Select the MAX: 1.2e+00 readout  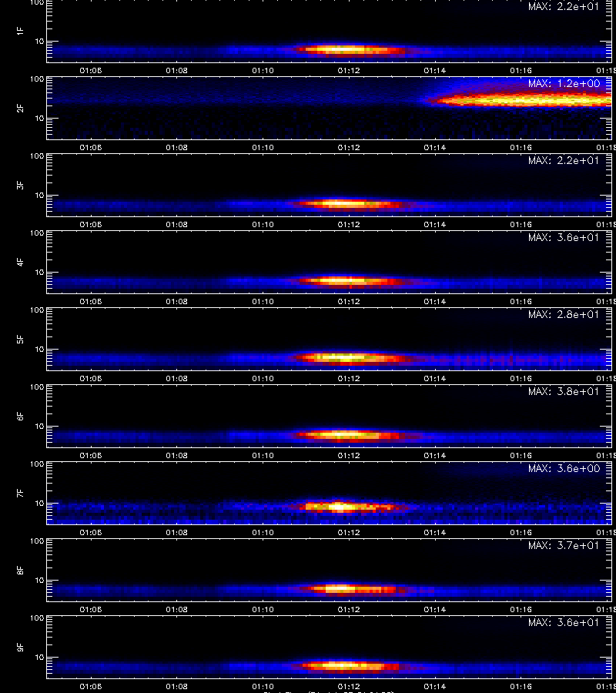[564, 83]
